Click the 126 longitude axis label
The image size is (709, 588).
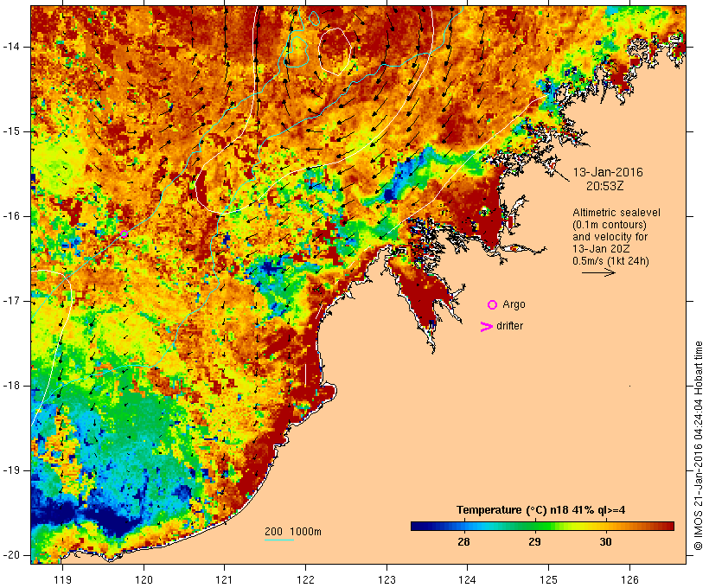click(x=629, y=580)
